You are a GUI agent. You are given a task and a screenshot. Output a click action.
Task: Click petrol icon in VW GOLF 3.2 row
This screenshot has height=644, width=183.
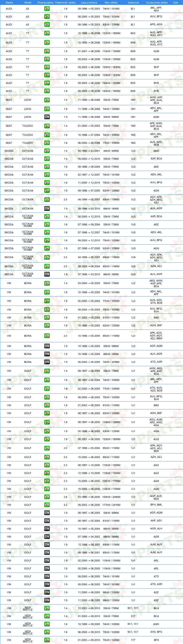click(47, 505)
